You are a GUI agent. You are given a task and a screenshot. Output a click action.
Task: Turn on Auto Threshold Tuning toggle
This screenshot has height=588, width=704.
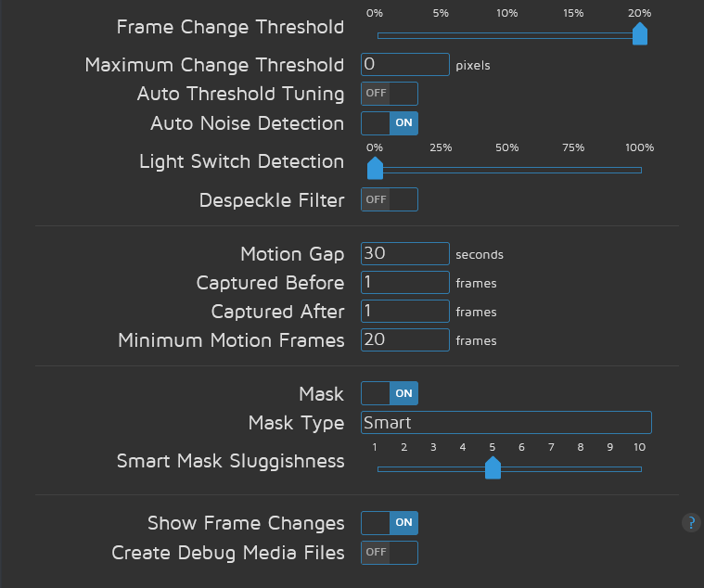390,94
